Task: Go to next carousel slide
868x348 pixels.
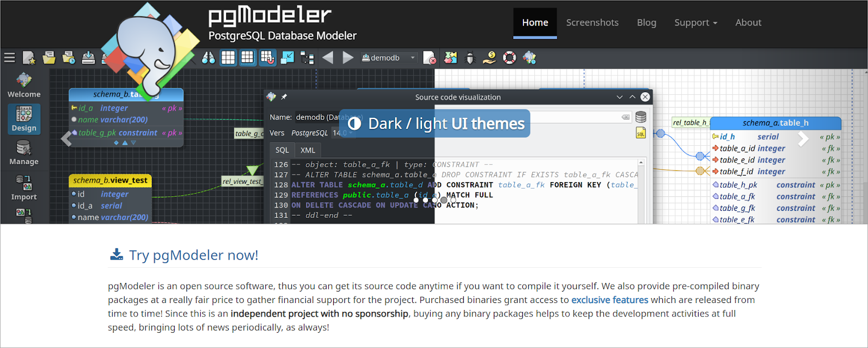Action: pyautogui.click(x=803, y=139)
